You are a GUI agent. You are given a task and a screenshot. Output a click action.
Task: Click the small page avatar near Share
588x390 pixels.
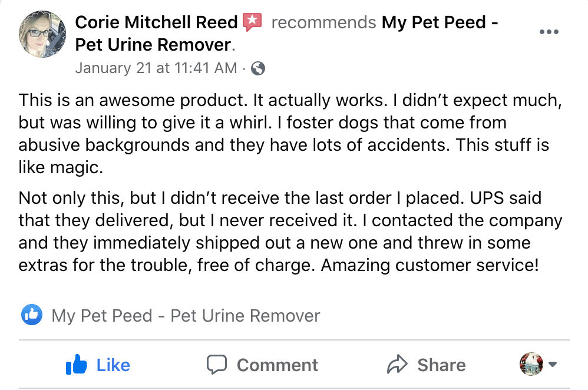[x=531, y=363]
